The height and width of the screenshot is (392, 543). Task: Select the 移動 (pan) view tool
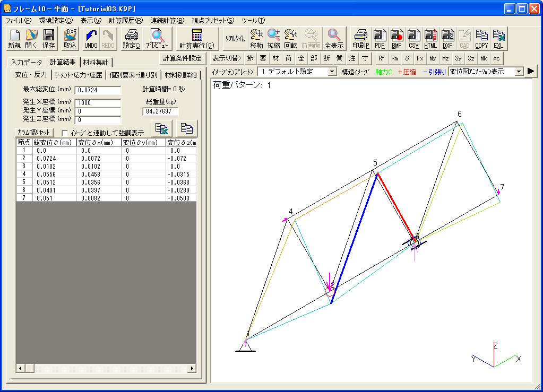pos(256,38)
